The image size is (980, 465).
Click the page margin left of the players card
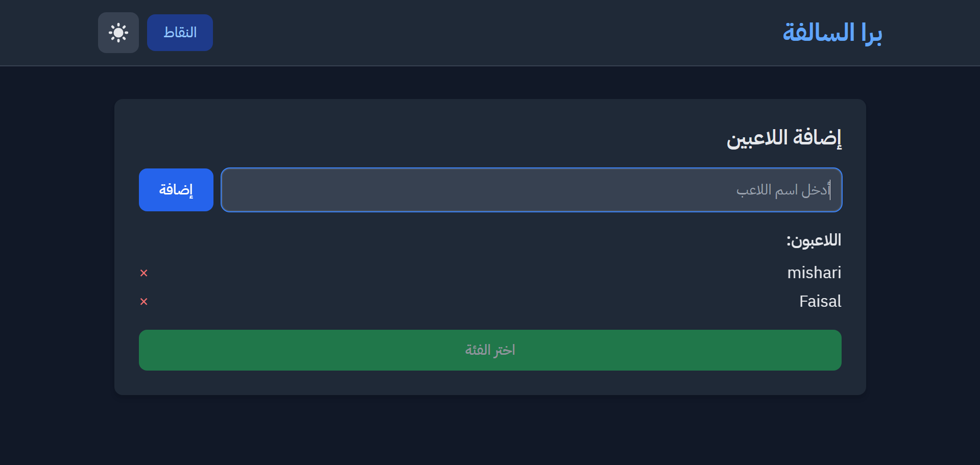(x=56, y=245)
